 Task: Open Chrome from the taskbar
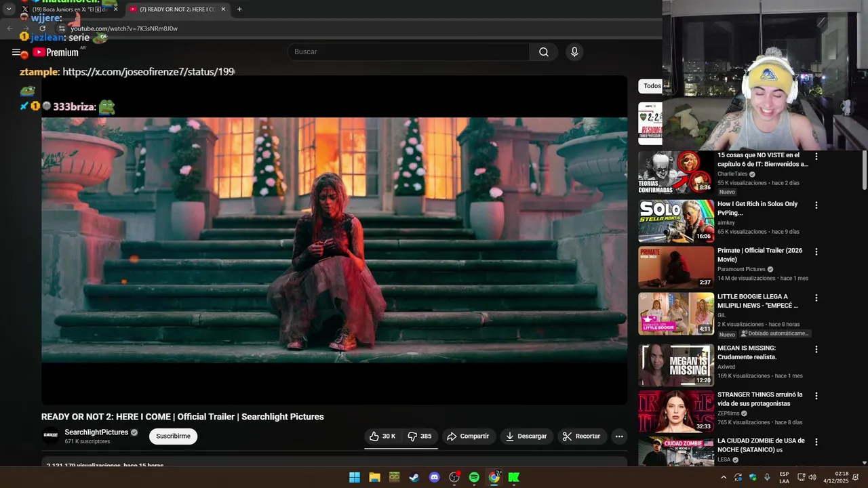[x=494, y=477]
